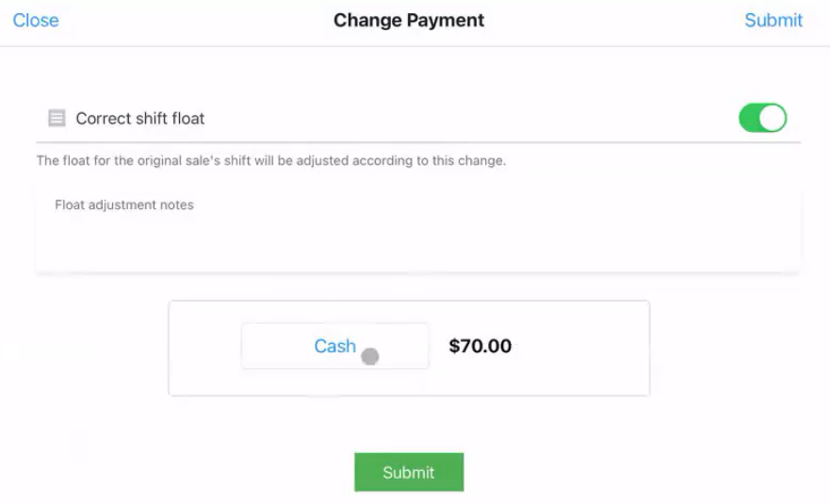Click the Float adjustment notes placeholder text
Image resolution: width=830 pixels, height=504 pixels.
point(124,205)
